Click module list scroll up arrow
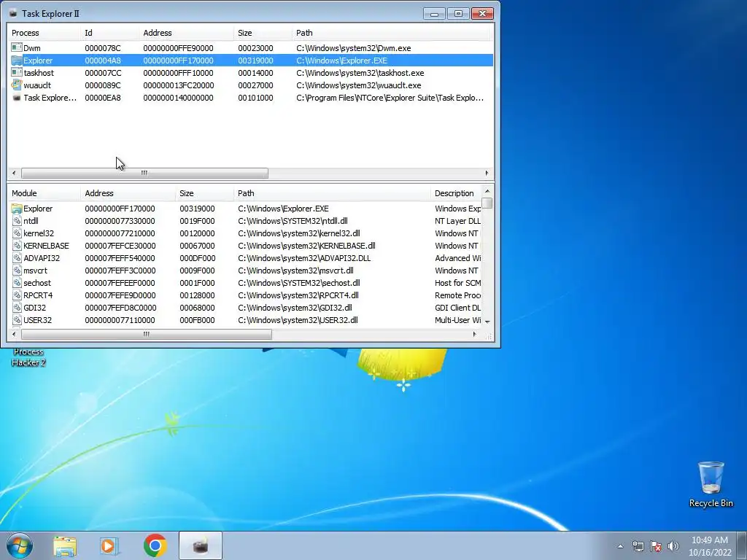The width and height of the screenshot is (747, 560). (x=487, y=192)
